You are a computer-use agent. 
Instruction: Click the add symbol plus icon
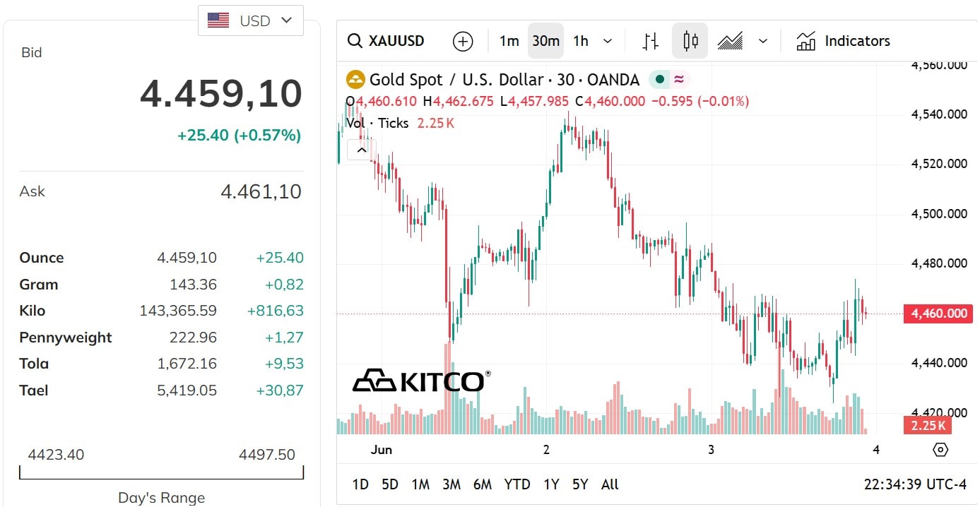(x=462, y=41)
